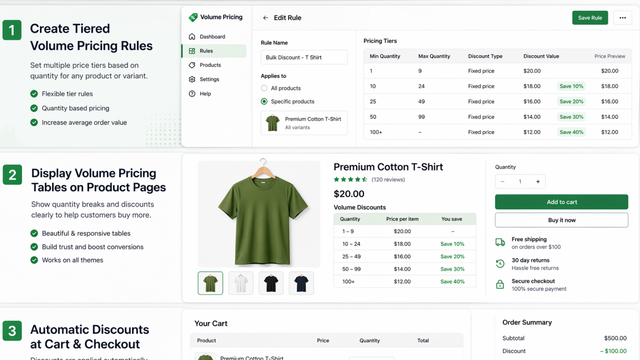Click the Rule Name input field
Image resolution: width=640 pixels, height=360 pixels.
[x=304, y=57]
